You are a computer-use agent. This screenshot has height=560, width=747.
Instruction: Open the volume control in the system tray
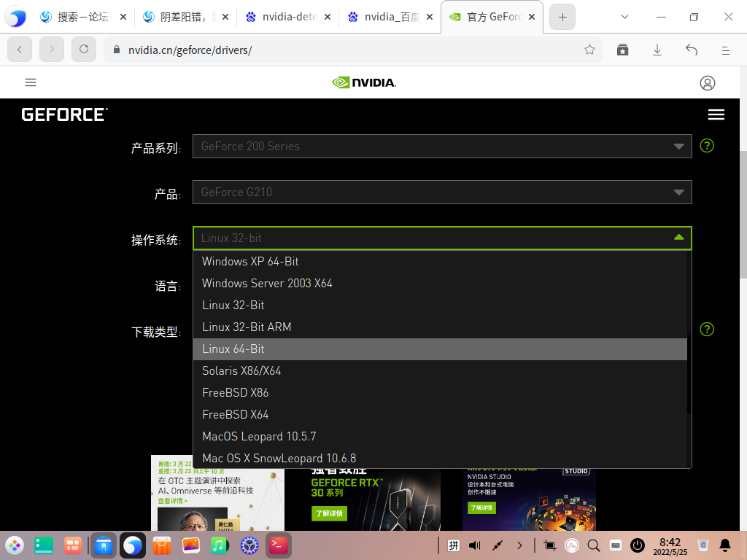tap(473, 545)
